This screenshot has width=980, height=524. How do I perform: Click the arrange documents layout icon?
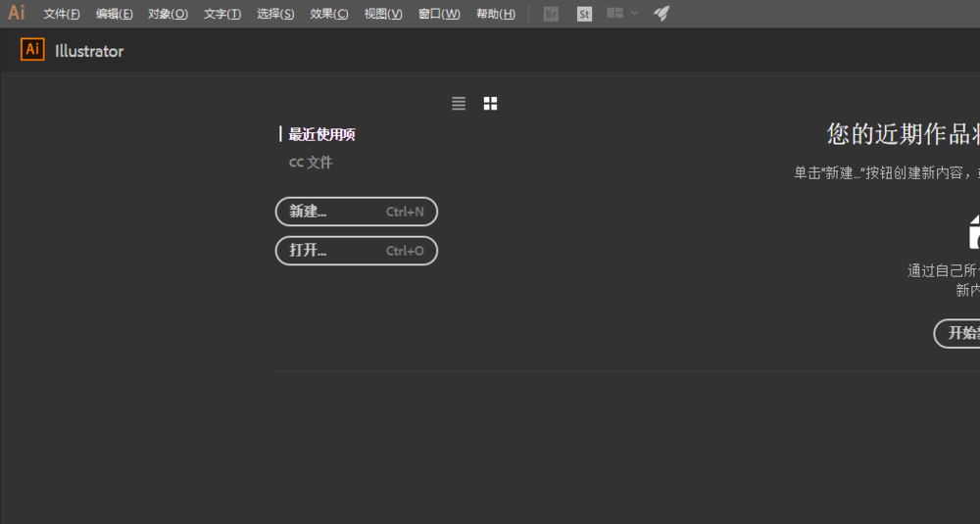coord(615,13)
